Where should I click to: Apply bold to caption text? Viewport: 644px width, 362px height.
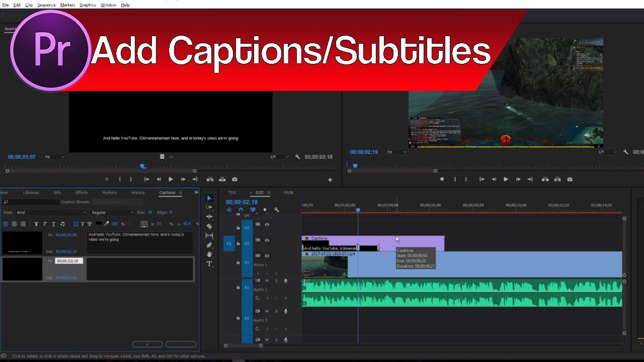[36, 224]
